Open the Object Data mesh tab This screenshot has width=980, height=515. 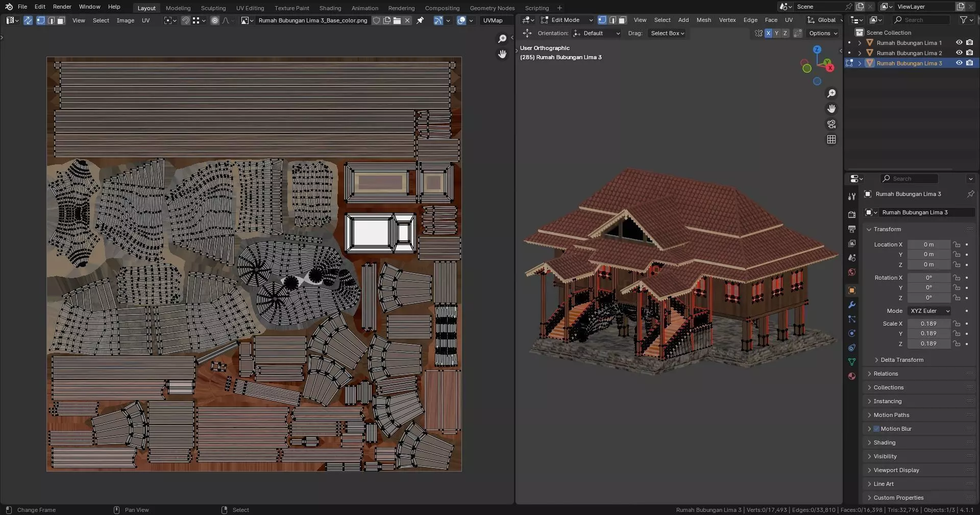click(851, 362)
